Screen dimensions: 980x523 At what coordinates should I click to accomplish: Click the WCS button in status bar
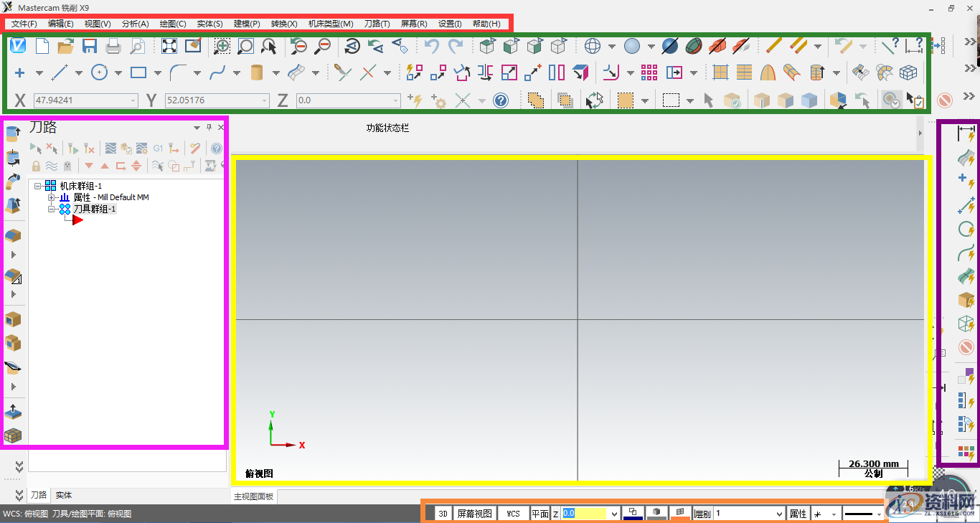coord(513,514)
